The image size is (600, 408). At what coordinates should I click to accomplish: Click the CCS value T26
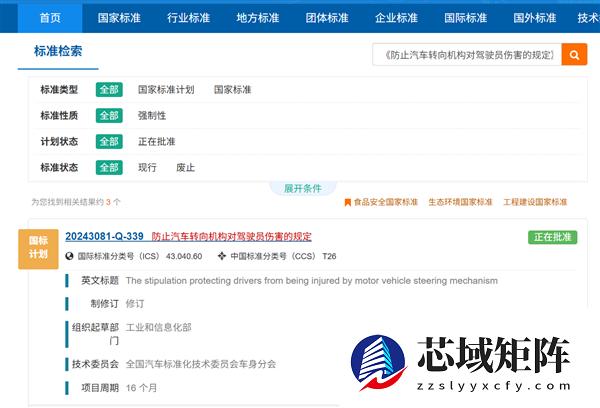point(329,256)
